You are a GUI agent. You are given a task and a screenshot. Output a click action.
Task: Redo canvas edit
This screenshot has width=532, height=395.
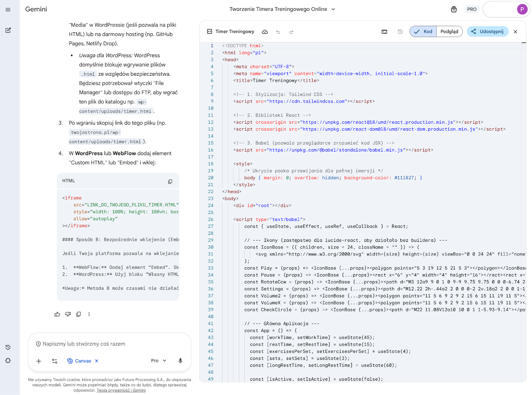coord(291,32)
